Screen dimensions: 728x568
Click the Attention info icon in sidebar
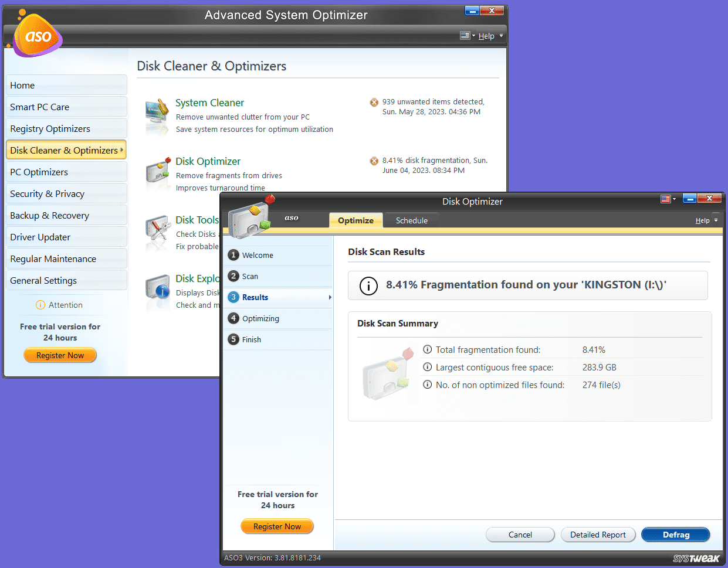click(40, 305)
